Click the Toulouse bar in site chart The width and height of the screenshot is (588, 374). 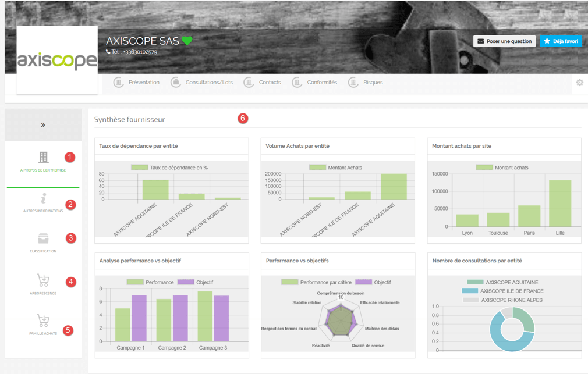coord(498,220)
